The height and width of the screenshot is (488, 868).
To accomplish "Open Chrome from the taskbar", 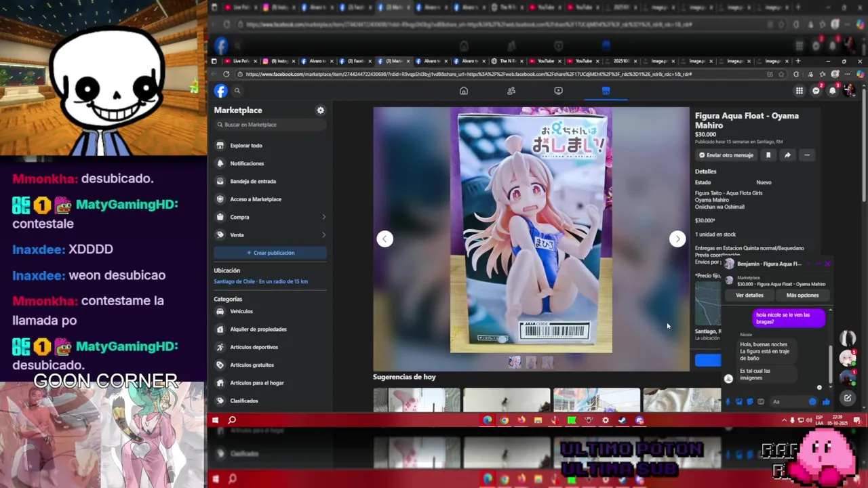I will click(x=504, y=420).
